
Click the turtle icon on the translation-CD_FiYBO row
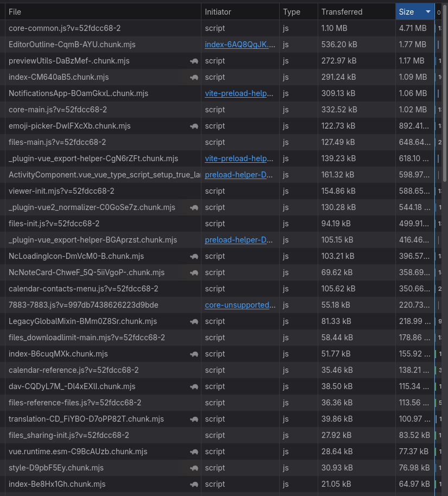pyautogui.click(x=194, y=419)
